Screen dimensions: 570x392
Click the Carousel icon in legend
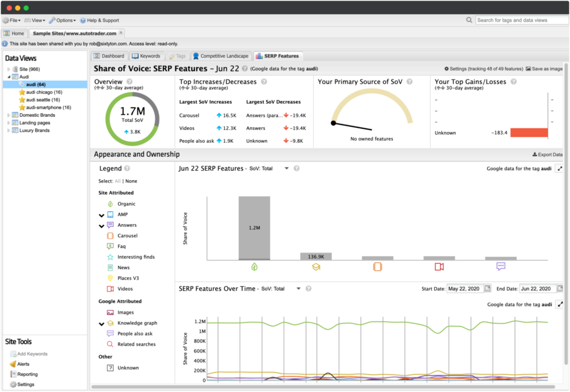110,236
